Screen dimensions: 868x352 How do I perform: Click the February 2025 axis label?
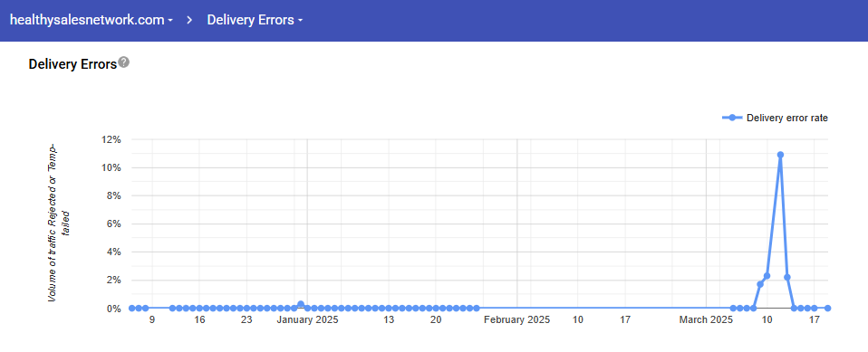[x=517, y=320]
